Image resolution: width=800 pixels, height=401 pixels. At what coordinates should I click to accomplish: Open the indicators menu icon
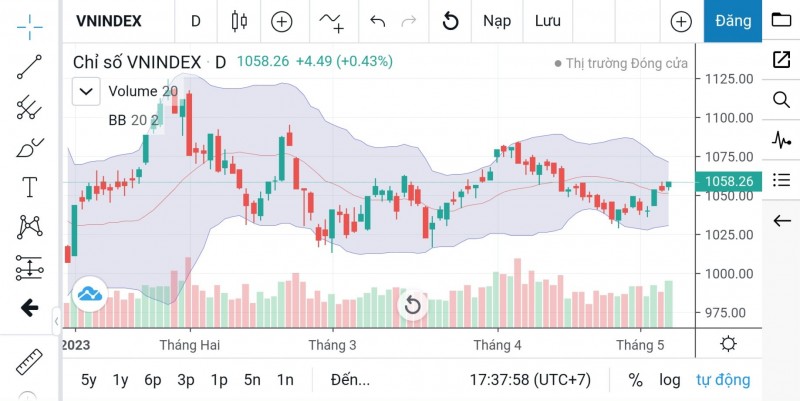coord(331,21)
